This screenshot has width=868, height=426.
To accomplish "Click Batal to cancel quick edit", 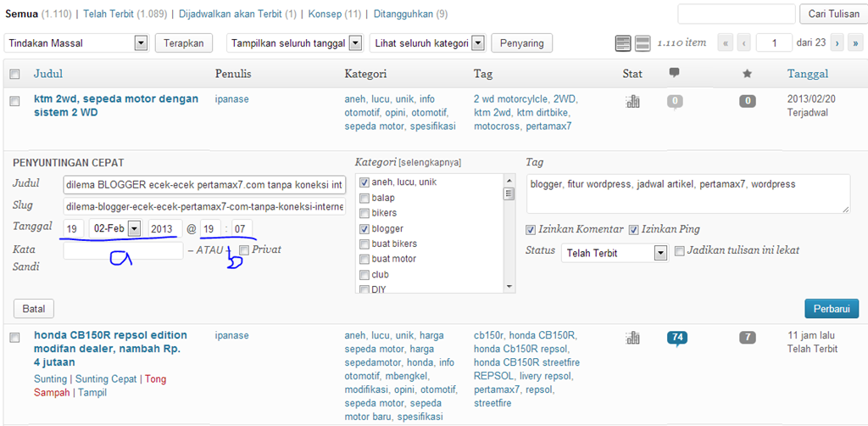I will 34,308.
